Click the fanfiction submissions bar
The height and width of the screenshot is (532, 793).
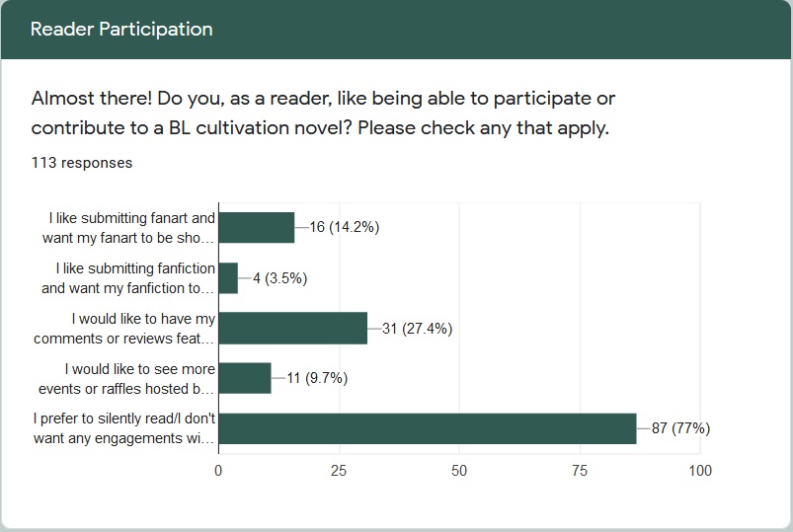coord(228,278)
